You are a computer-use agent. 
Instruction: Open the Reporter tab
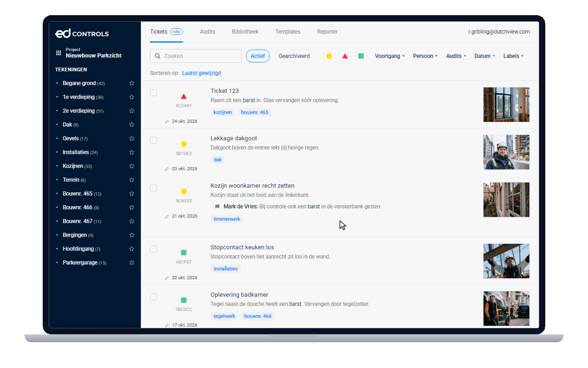(x=328, y=32)
